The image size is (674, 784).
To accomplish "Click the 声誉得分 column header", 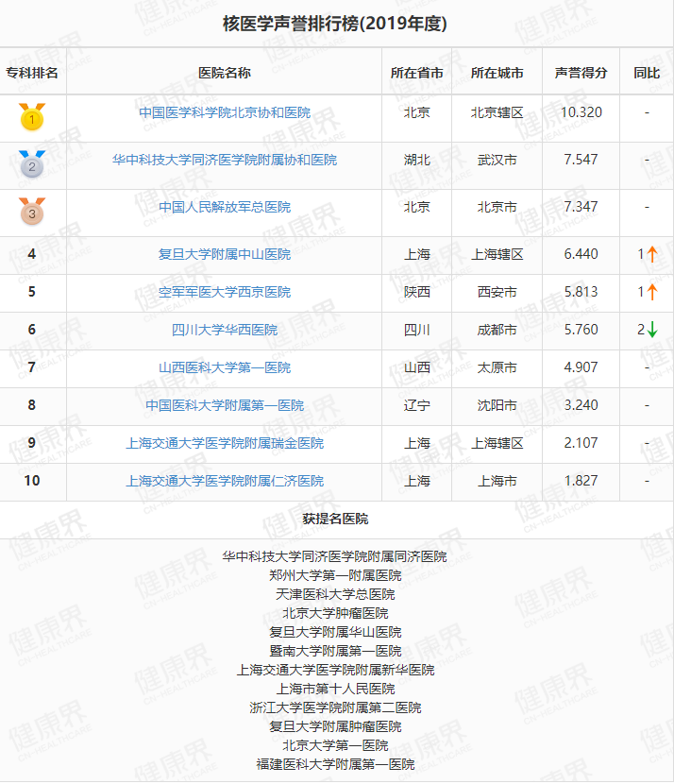I will (581, 73).
